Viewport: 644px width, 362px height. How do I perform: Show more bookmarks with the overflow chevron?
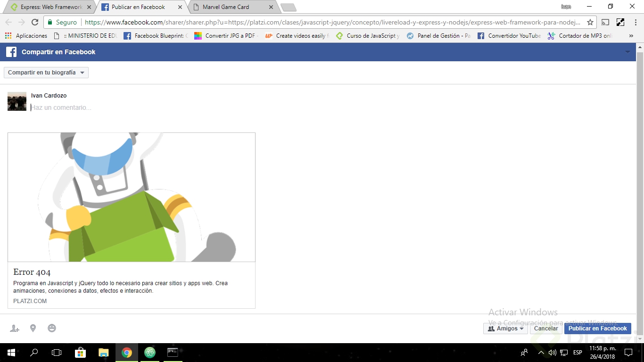click(631, 36)
